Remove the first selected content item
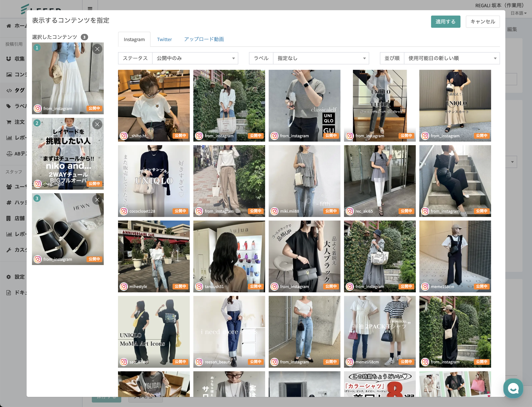This screenshot has height=407, width=532. (x=97, y=49)
